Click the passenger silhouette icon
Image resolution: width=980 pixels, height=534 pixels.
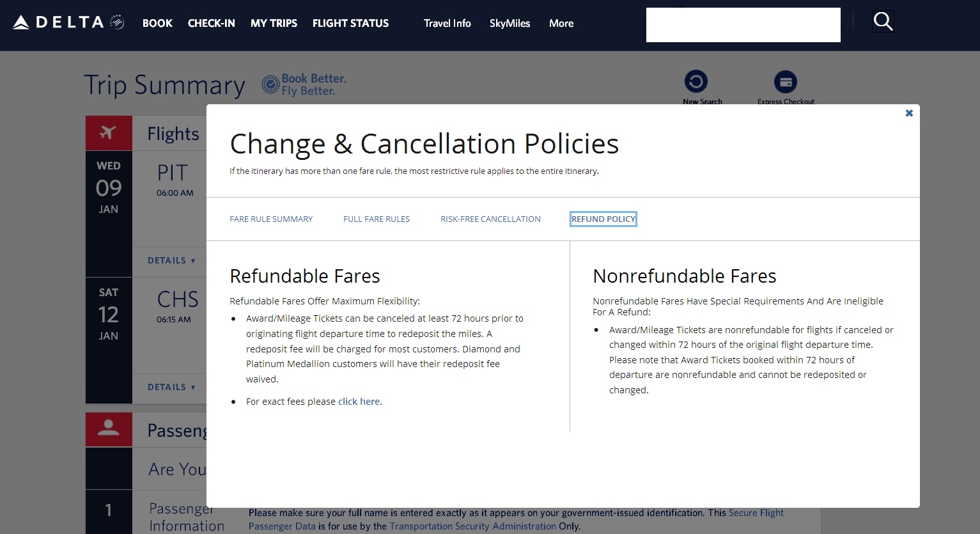point(109,429)
